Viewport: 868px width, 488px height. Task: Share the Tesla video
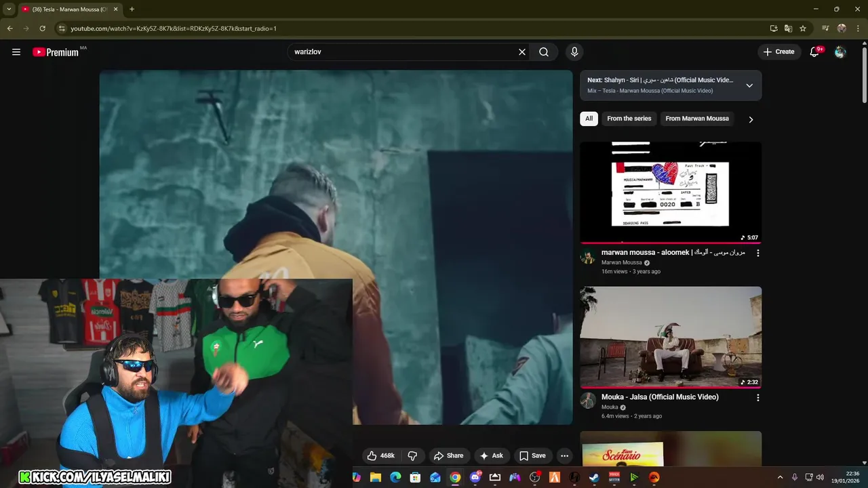point(449,455)
